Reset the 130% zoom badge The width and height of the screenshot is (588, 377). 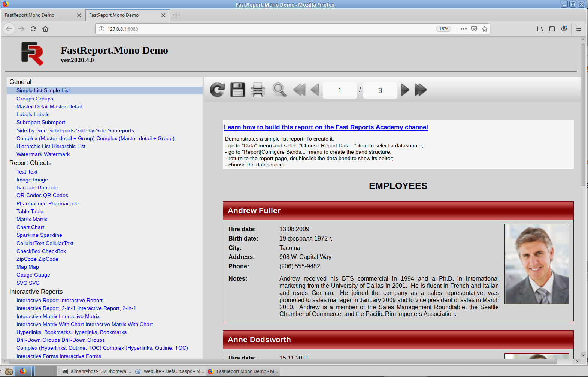click(443, 29)
